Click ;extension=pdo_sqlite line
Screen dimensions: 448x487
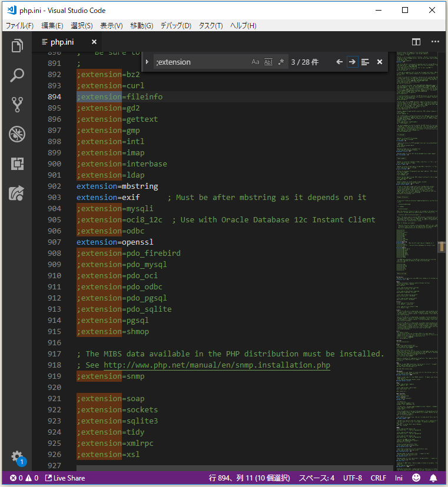pyautogui.click(x=124, y=309)
